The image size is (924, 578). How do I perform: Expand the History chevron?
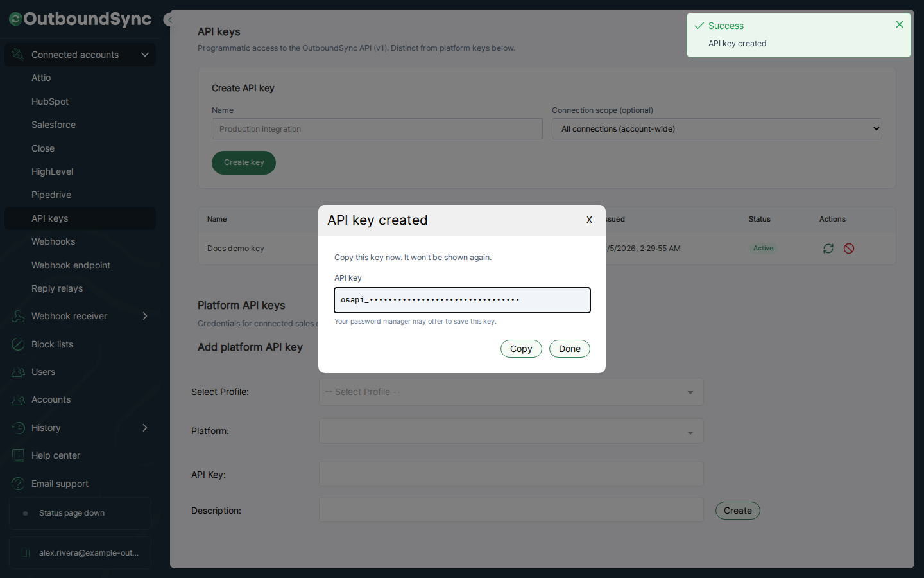(145, 428)
